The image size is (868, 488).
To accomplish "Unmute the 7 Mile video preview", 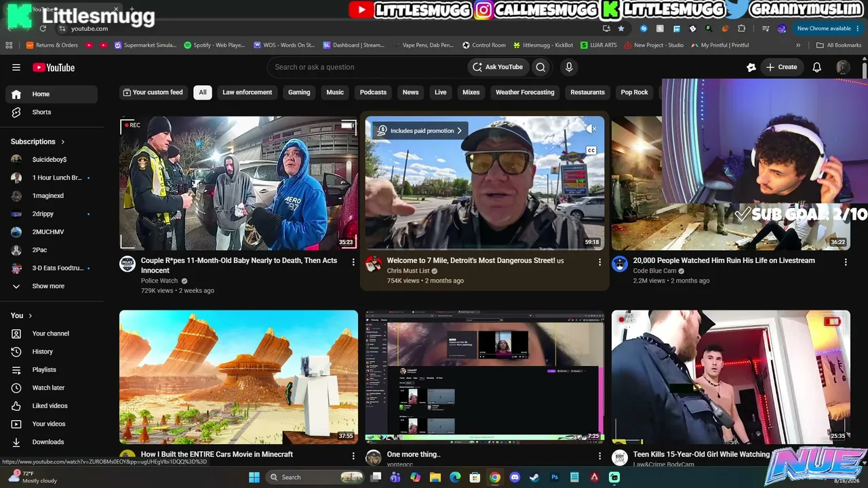I will pyautogui.click(x=591, y=129).
